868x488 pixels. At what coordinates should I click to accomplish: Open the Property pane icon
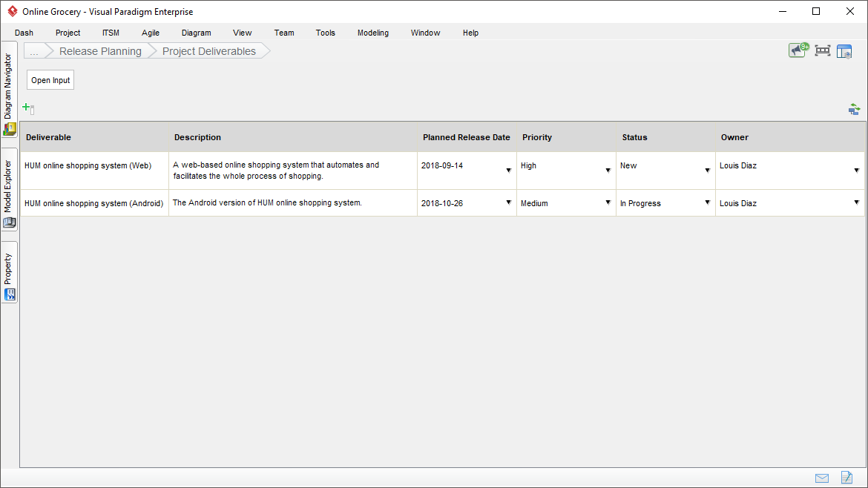click(x=10, y=295)
